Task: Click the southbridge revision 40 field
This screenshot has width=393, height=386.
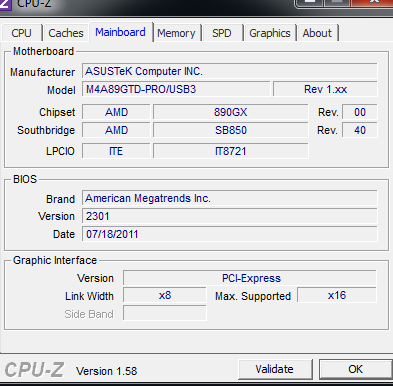Action: 360,130
